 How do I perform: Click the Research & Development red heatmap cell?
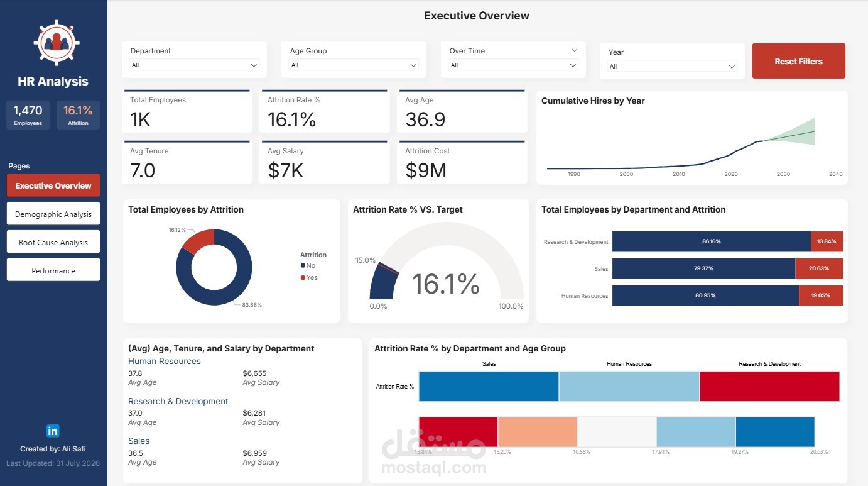769,386
